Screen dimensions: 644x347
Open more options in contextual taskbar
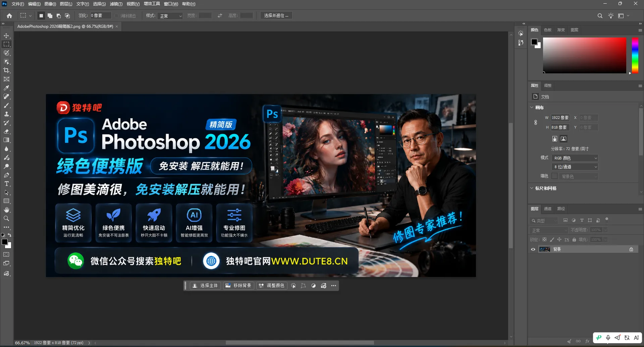(x=334, y=286)
